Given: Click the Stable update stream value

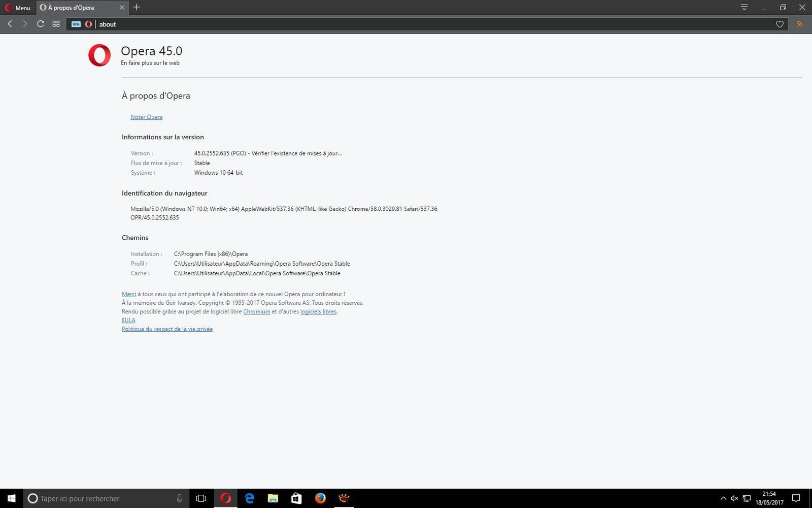Looking at the screenshot, I should (202, 163).
